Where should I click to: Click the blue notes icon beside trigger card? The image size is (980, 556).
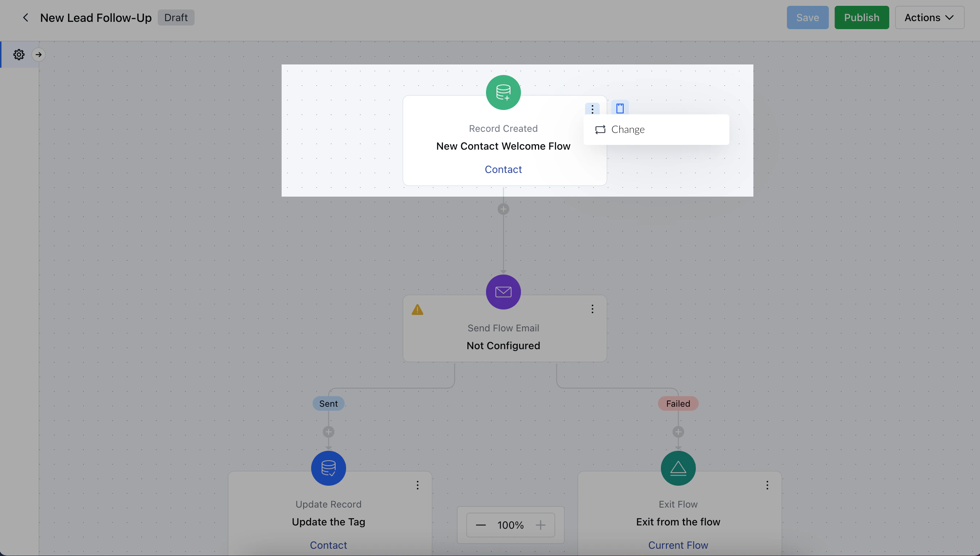tap(620, 109)
